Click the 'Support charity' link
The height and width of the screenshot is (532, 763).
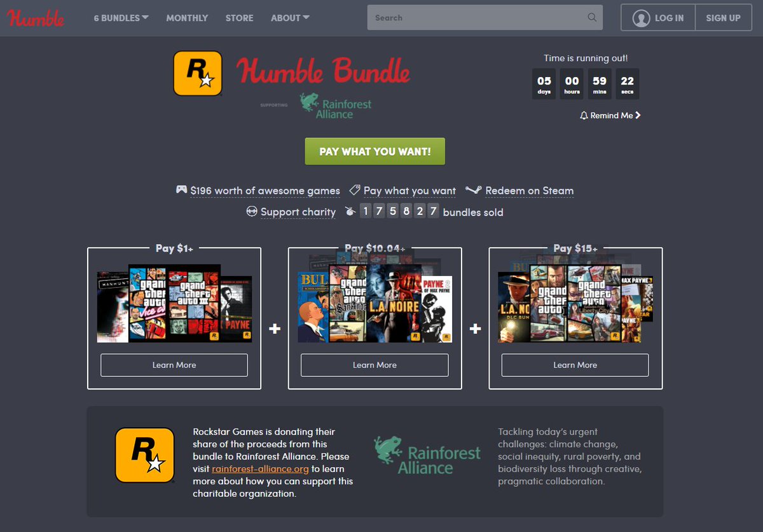[x=298, y=212]
